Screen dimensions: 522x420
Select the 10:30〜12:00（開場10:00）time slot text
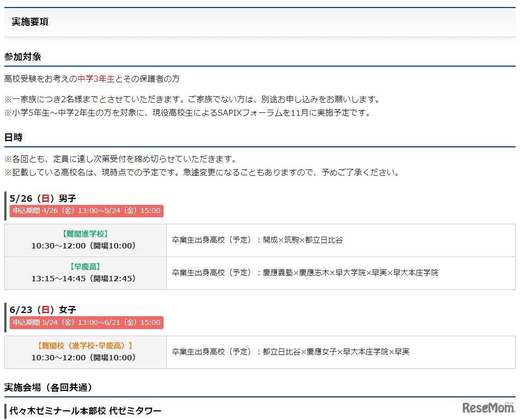pos(85,246)
